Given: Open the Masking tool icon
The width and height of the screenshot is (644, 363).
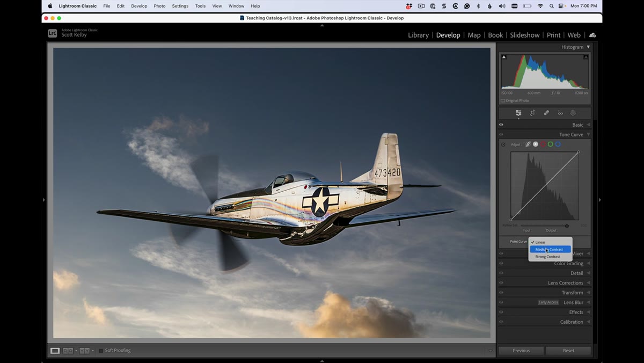Looking at the screenshot, I should click(x=573, y=113).
